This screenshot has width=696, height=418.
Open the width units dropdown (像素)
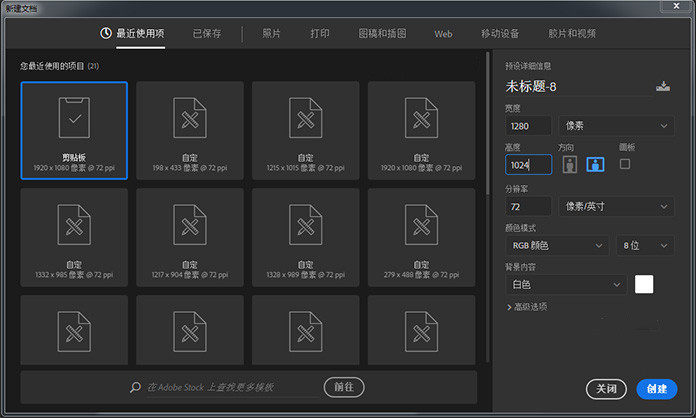click(x=616, y=126)
